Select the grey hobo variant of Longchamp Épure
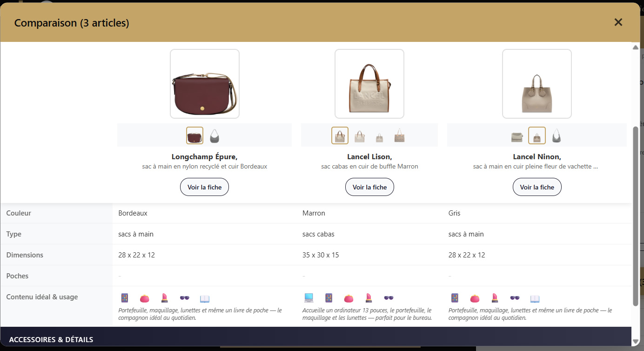The image size is (644, 351). [215, 135]
